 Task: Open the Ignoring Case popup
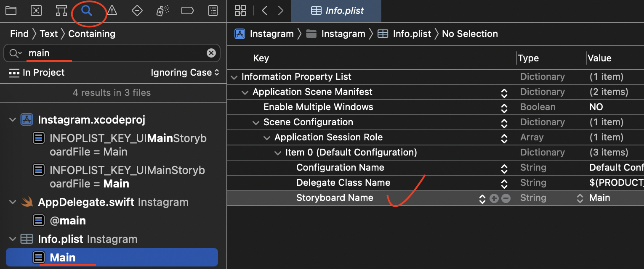(x=185, y=72)
